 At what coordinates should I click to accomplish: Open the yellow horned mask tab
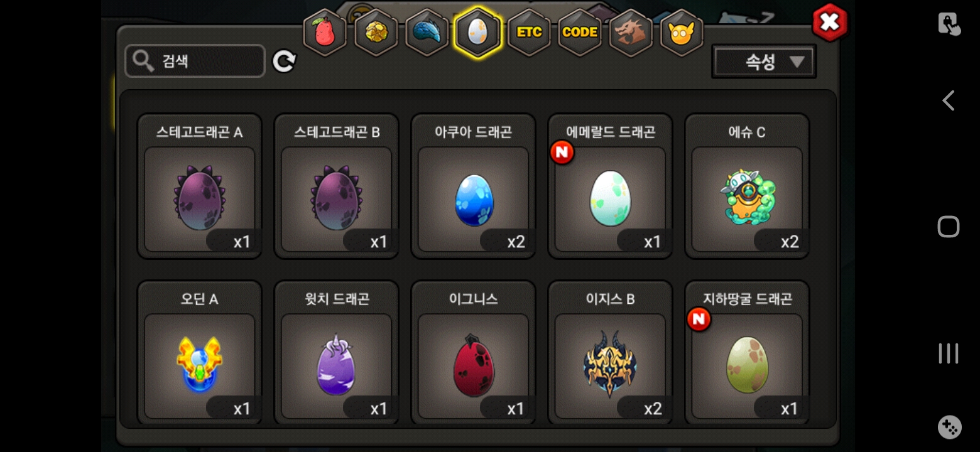click(x=682, y=32)
